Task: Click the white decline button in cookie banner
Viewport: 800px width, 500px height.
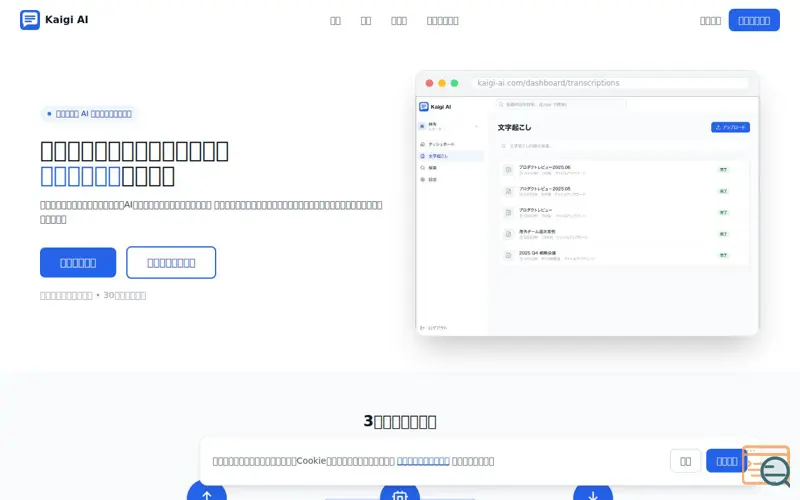Action: pyautogui.click(x=685, y=461)
